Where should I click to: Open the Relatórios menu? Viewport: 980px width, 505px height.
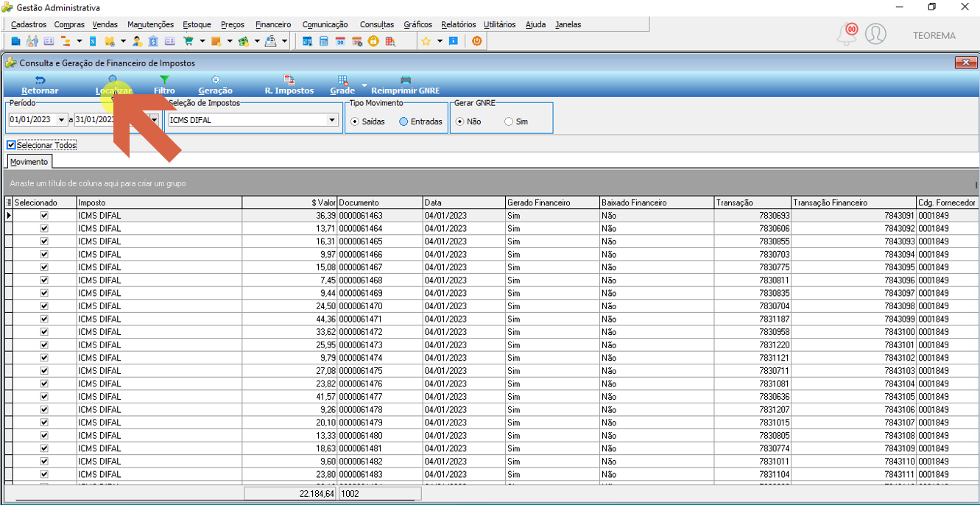point(459,24)
